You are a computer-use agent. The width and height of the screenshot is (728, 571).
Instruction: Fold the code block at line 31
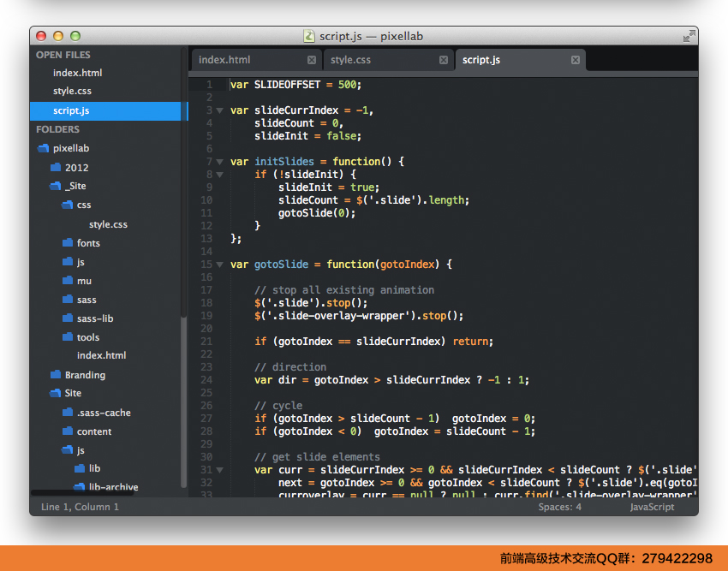[x=219, y=470]
